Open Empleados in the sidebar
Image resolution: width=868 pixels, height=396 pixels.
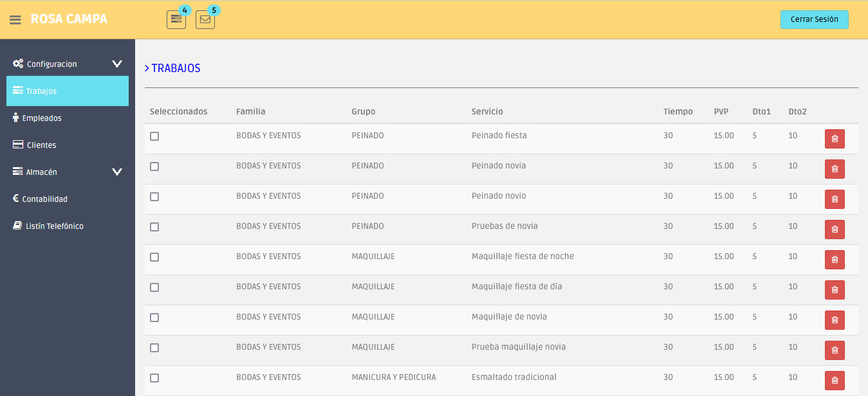coord(41,118)
